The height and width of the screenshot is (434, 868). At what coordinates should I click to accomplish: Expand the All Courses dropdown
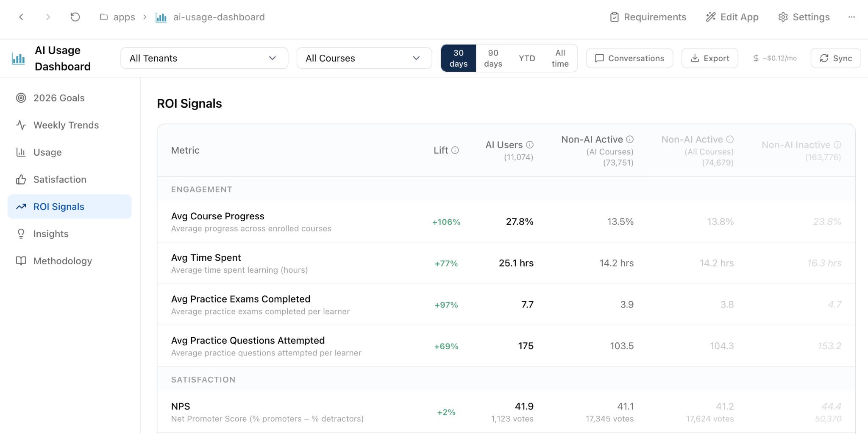point(364,58)
